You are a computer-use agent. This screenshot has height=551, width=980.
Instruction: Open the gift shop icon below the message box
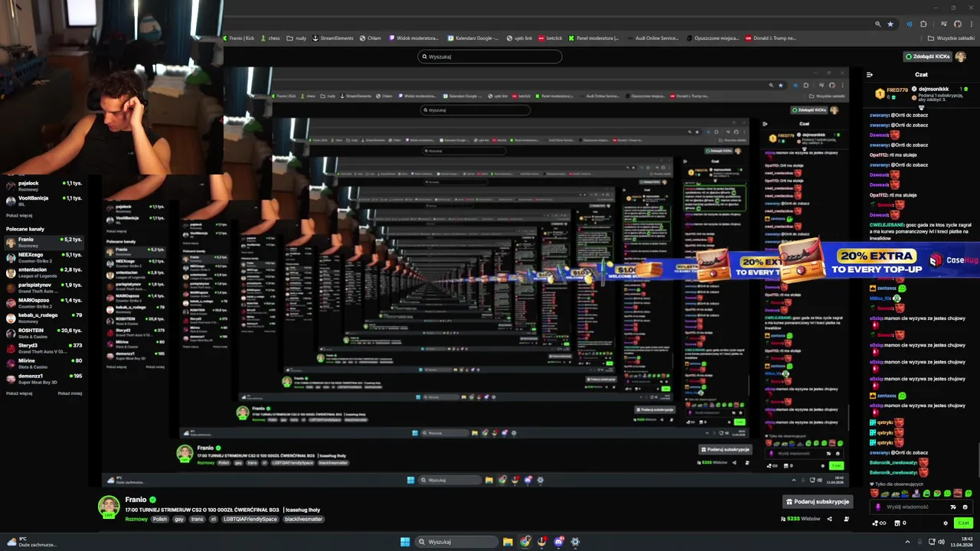pyautogui.click(x=900, y=523)
